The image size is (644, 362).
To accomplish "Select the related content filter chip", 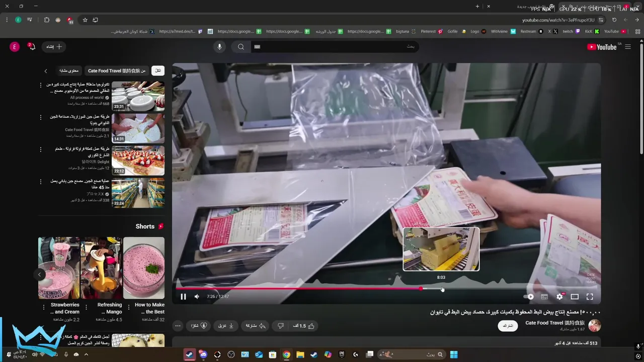I will coord(69,71).
